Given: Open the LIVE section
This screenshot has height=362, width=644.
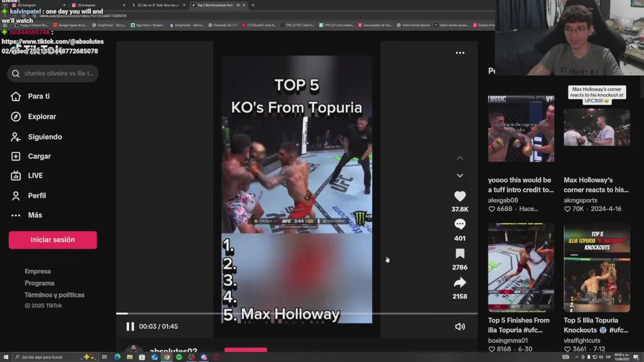Looking at the screenshot, I should tap(35, 175).
